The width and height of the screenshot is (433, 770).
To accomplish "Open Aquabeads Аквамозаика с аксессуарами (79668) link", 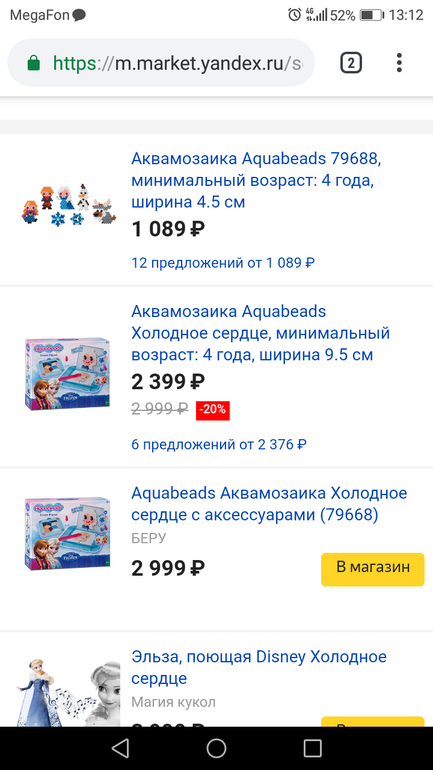I will [x=269, y=504].
